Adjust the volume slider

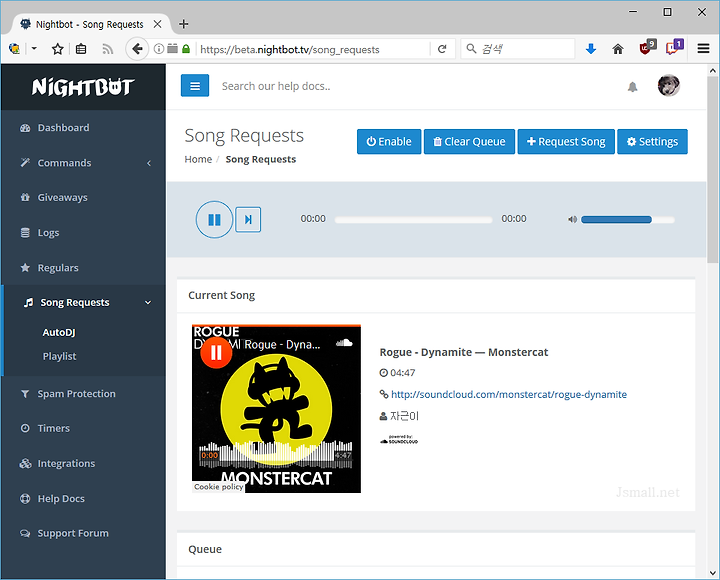[x=628, y=220]
